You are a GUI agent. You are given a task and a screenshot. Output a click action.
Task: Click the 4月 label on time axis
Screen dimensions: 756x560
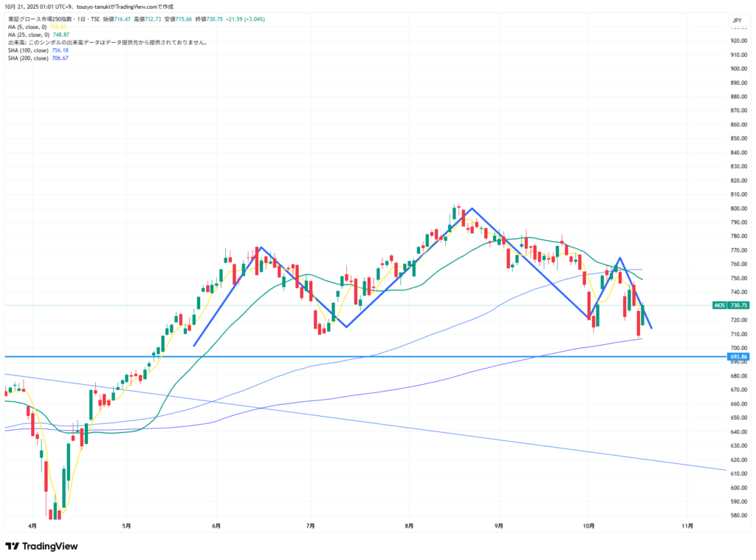[32, 526]
